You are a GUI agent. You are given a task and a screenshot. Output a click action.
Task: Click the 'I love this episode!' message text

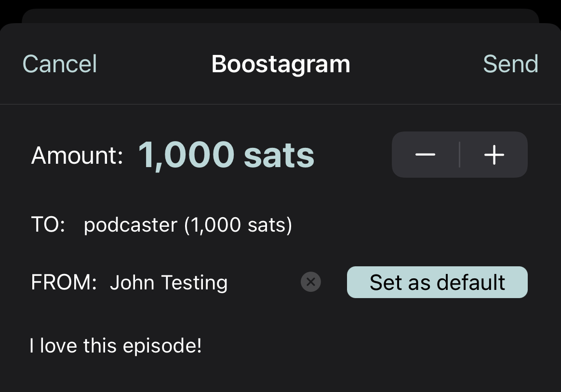(116, 346)
